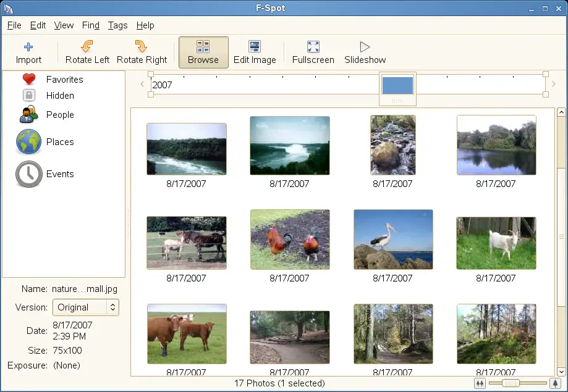Select the Events clock tag
Screen dimensions: 568x392
(29, 174)
